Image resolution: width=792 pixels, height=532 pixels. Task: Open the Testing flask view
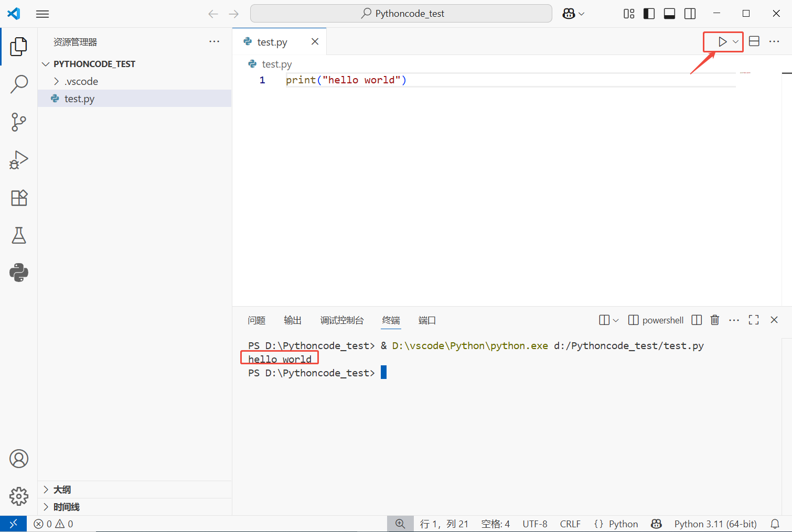click(19, 235)
